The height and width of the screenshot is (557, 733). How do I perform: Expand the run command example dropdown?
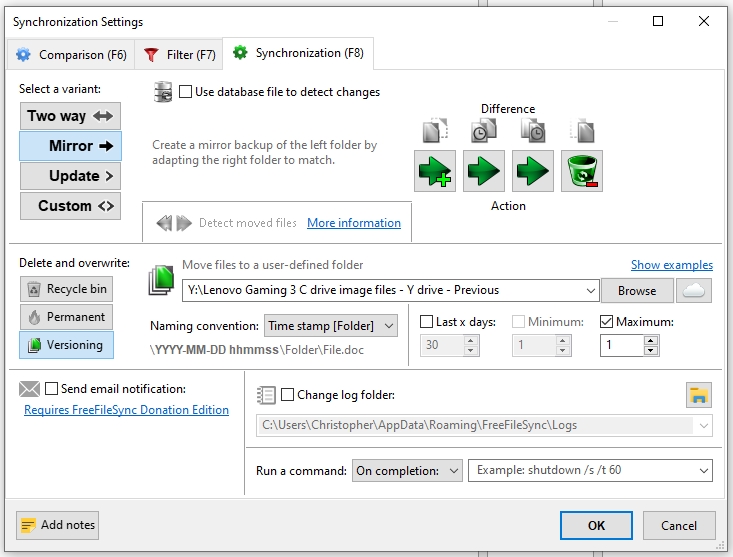704,471
